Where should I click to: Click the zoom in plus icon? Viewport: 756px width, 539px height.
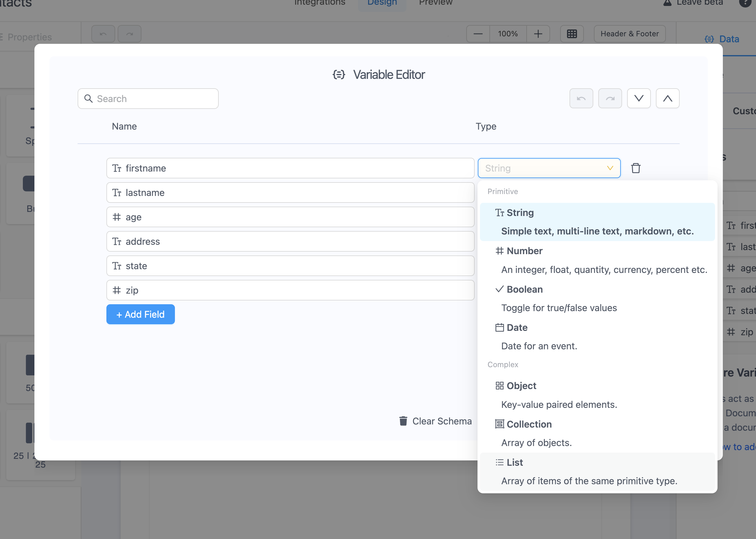coord(538,34)
